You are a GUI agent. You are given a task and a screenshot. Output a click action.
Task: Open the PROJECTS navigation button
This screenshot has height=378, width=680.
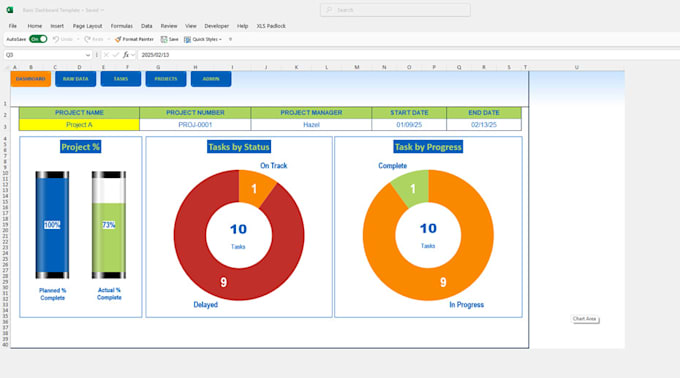[166, 79]
